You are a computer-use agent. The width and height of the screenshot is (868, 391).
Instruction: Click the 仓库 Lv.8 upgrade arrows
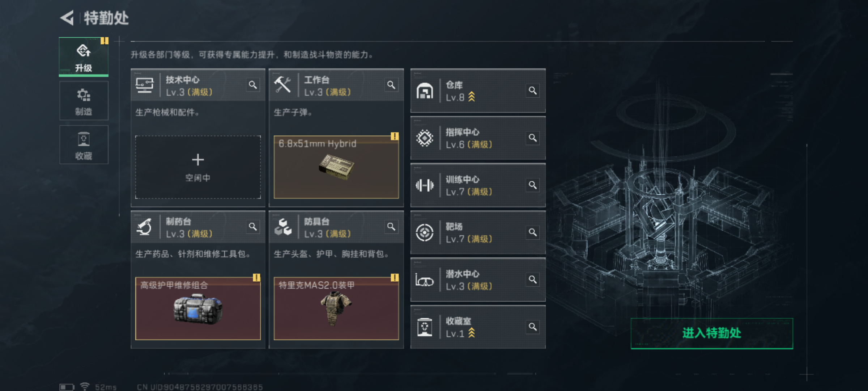coord(472,97)
